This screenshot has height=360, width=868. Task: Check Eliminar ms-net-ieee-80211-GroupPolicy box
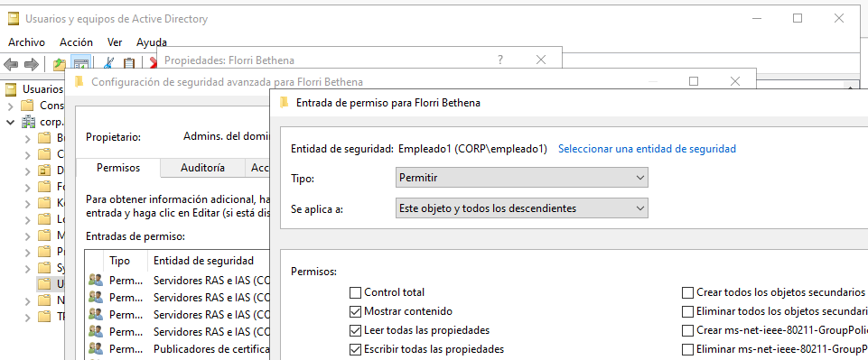[x=687, y=349]
